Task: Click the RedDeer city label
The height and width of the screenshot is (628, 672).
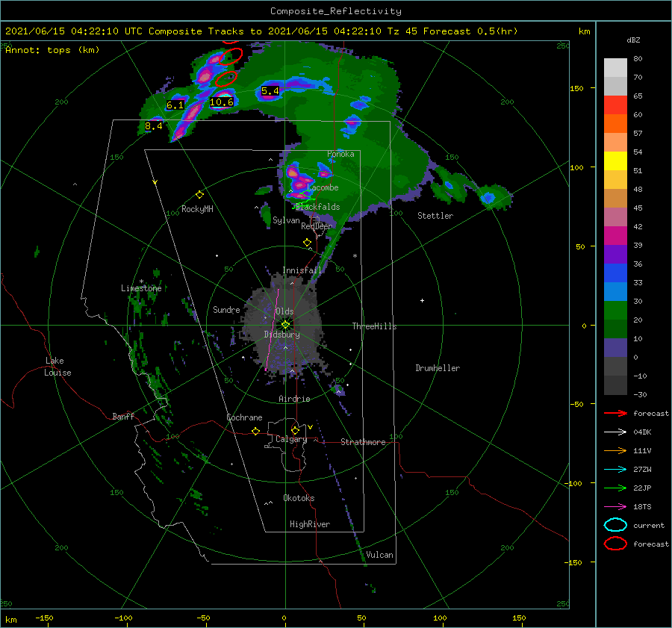Action: pyautogui.click(x=317, y=226)
